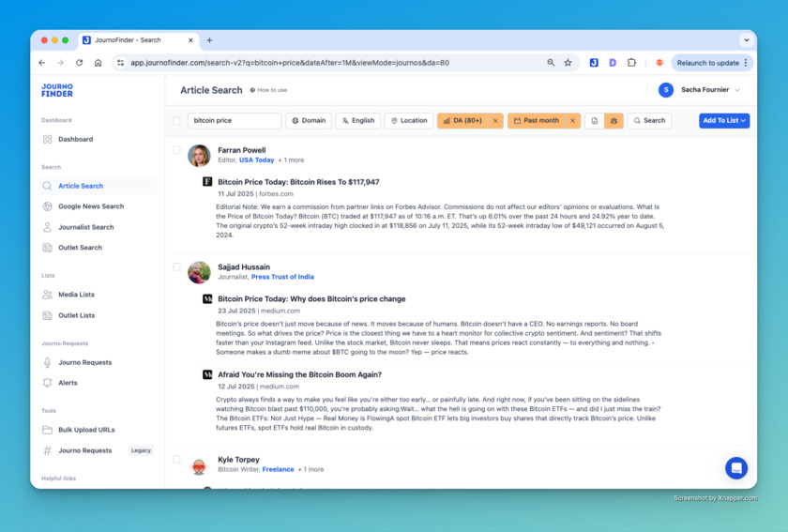788x532 pixels.
Task: Focus the bitcoin price search field
Action: (235, 121)
